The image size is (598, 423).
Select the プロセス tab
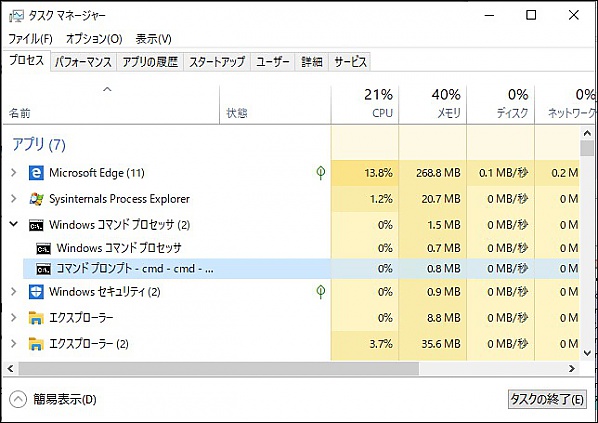(27, 60)
